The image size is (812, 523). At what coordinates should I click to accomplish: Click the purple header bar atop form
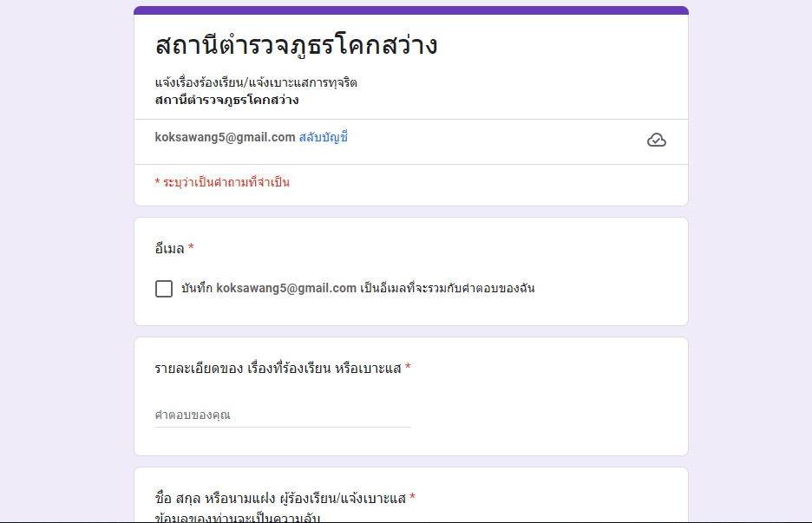[411, 10]
